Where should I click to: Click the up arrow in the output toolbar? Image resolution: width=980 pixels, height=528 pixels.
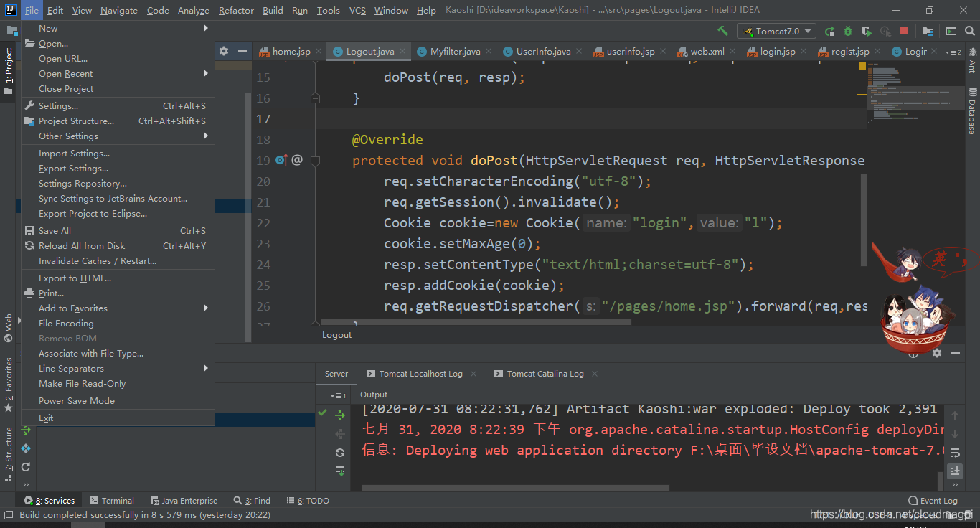coord(955,415)
